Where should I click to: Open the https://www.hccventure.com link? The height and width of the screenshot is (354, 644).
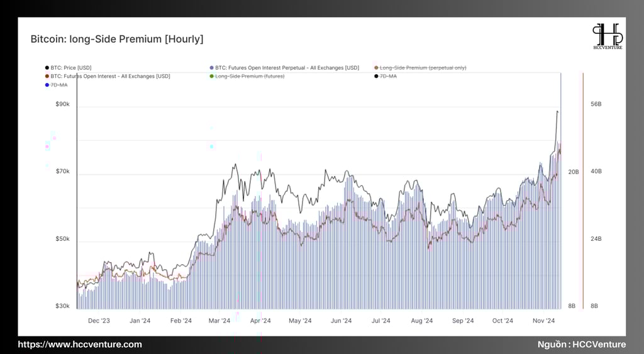(80, 345)
